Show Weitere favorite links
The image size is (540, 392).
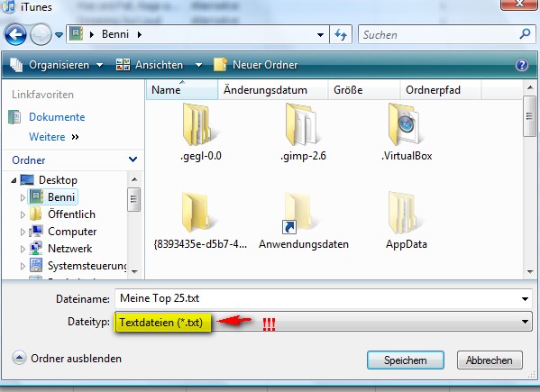pos(54,137)
